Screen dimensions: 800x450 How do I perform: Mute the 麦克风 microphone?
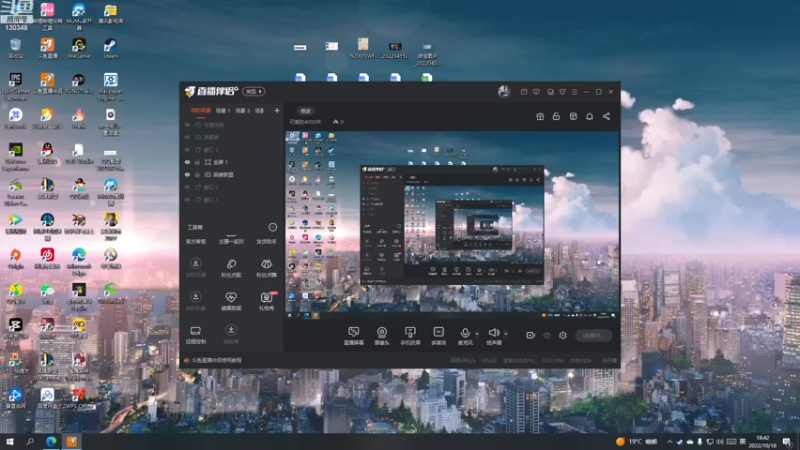[465, 336]
